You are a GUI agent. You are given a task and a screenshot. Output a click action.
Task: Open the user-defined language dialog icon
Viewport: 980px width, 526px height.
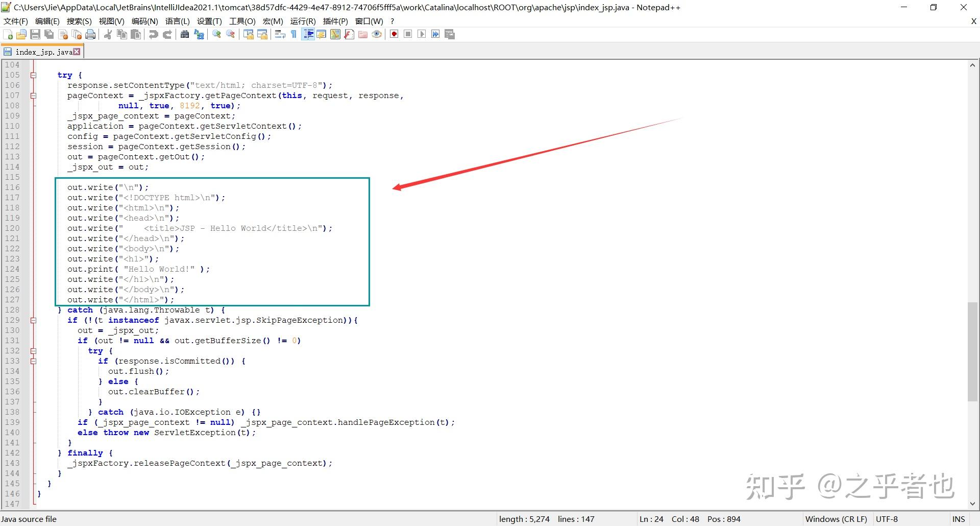pyautogui.click(x=322, y=34)
